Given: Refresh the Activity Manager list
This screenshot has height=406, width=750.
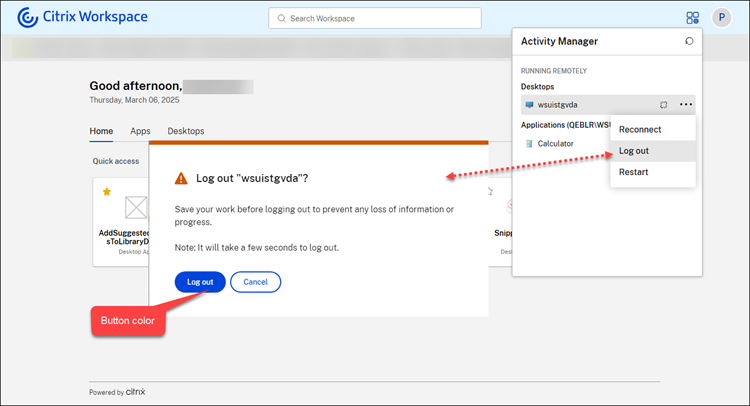Looking at the screenshot, I should [689, 41].
